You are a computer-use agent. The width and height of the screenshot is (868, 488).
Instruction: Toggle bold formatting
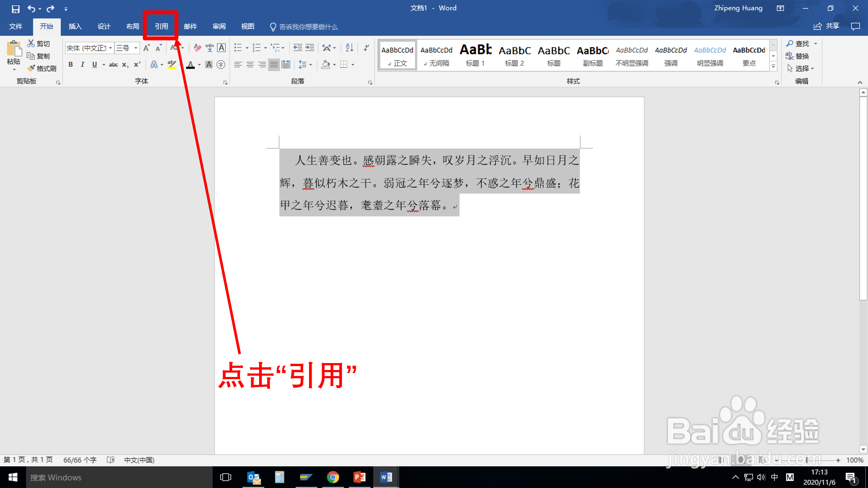tap(71, 65)
